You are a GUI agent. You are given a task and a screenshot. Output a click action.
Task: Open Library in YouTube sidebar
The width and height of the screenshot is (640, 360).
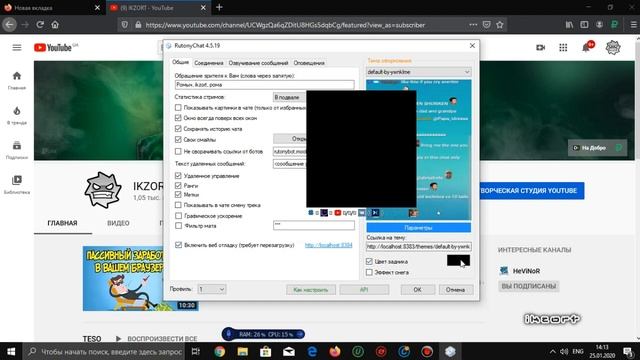pos(17,184)
